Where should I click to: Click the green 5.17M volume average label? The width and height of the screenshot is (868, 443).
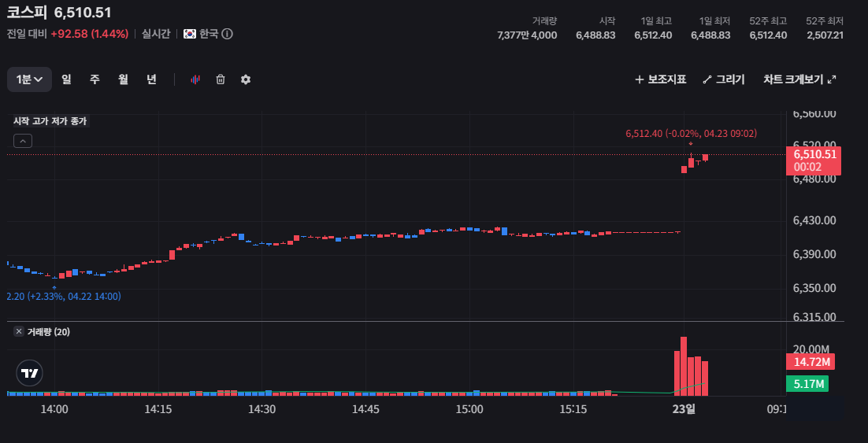coord(809,384)
